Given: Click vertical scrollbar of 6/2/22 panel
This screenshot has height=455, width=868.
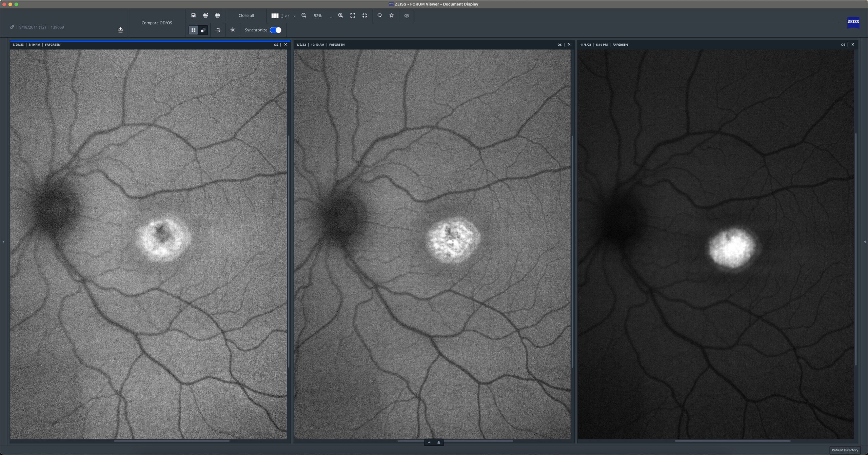Looking at the screenshot, I should pos(572,251).
